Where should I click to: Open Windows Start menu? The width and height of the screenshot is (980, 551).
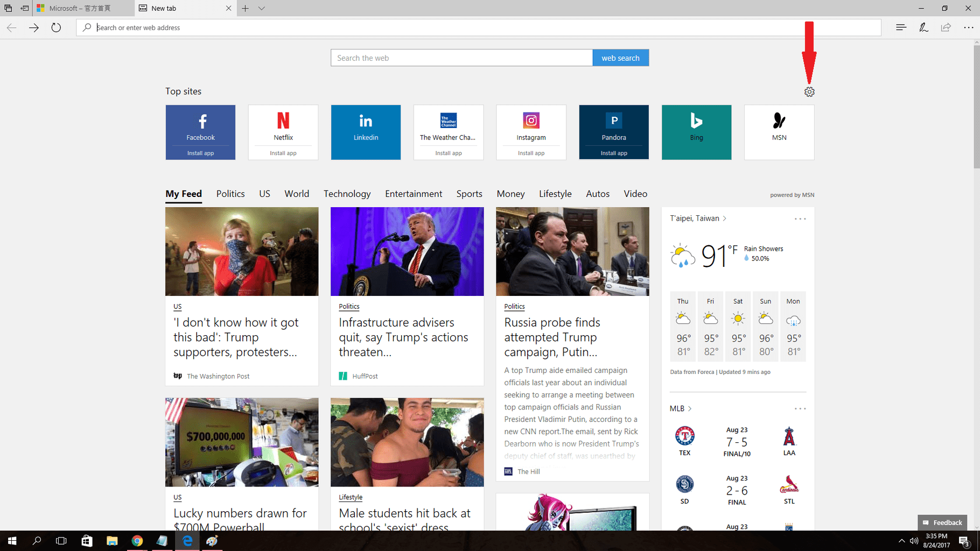(12, 541)
